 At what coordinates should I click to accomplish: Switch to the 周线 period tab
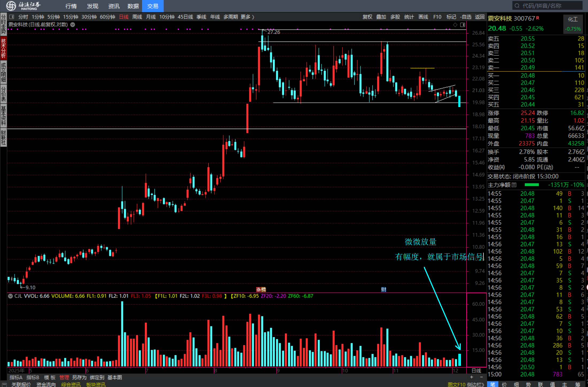137,17
